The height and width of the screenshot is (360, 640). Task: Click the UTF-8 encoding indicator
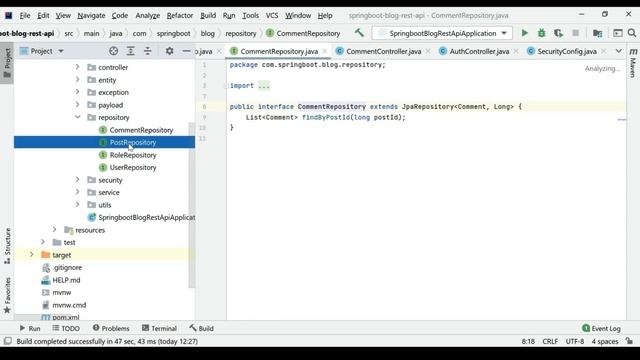click(575, 341)
